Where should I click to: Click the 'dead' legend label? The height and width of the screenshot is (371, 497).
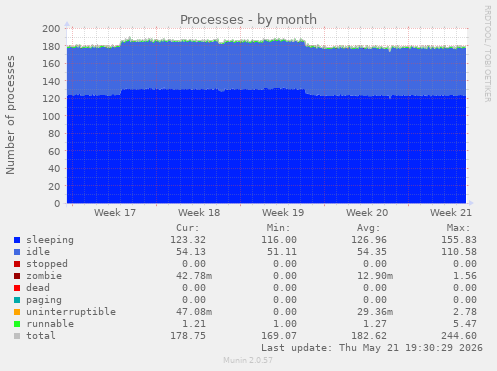(x=38, y=288)
